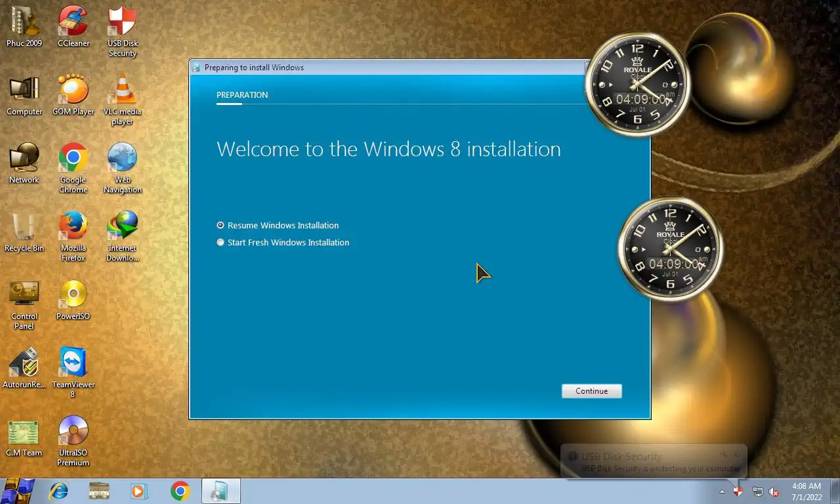Open the AutorunRemover shortcut
The image size is (840, 504).
(x=24, y=368)
